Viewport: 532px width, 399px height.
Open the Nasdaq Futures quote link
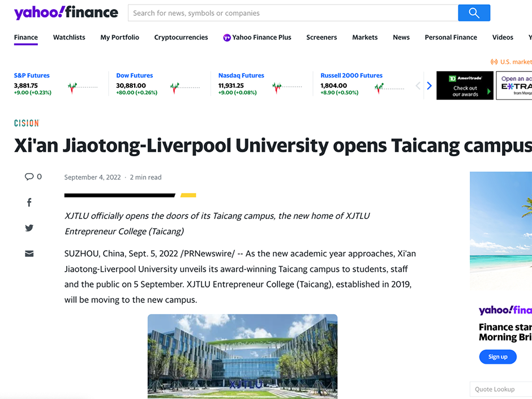[x=241, y=75]
